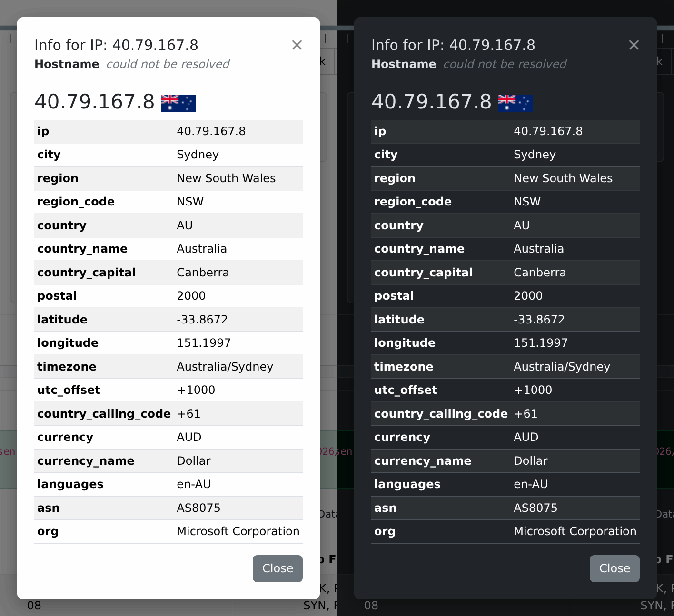Click region_code value NSW in light table

[190, 202]
